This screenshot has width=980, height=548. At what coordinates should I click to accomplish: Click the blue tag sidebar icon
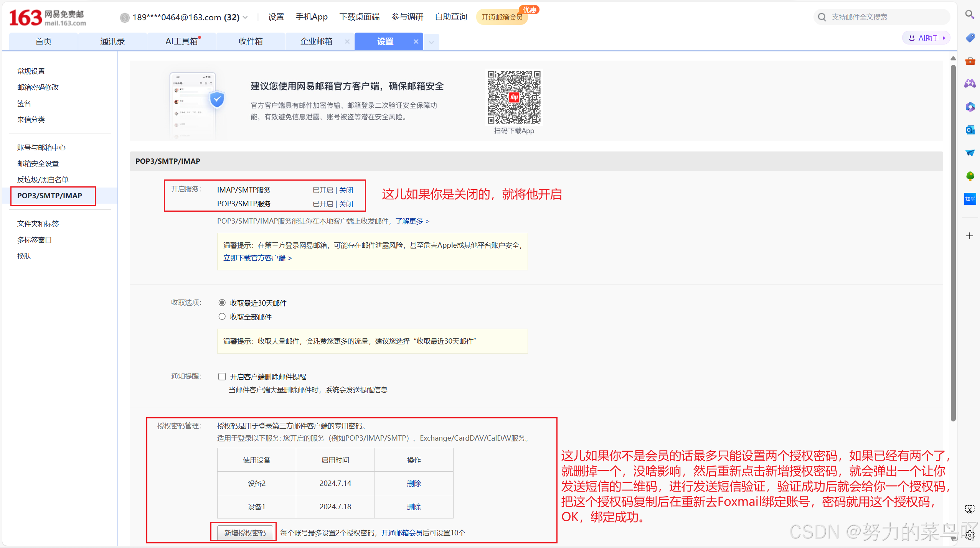[x=970, y=38]
